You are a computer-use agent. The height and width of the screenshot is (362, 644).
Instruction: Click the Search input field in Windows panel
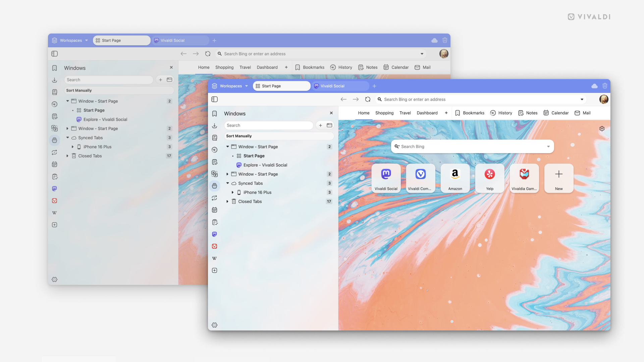pyautogui.click(x=270, y=125)
